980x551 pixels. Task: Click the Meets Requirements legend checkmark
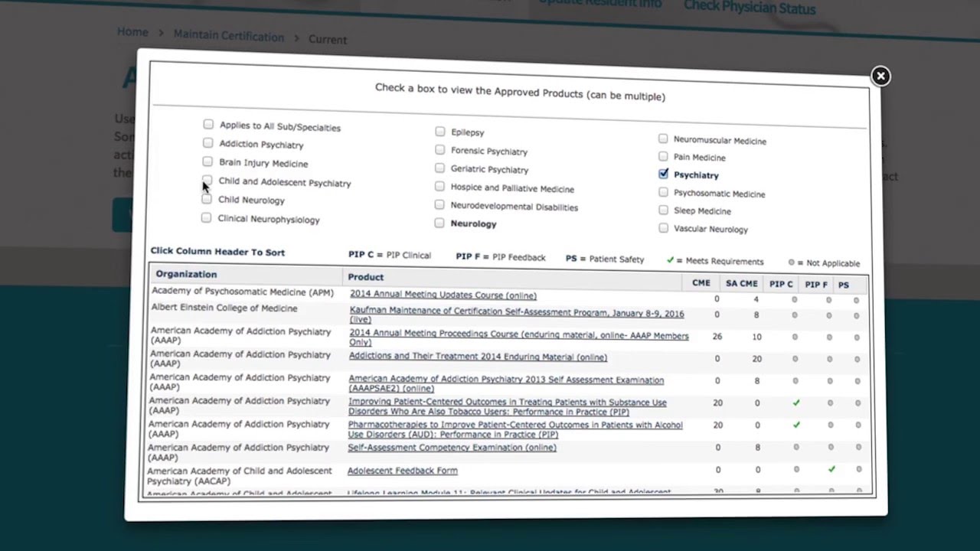670,261
